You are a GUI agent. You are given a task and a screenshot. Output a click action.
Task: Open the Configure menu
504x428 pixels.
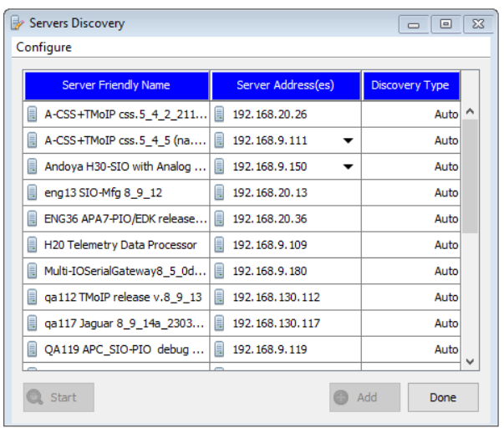(43, 47)
